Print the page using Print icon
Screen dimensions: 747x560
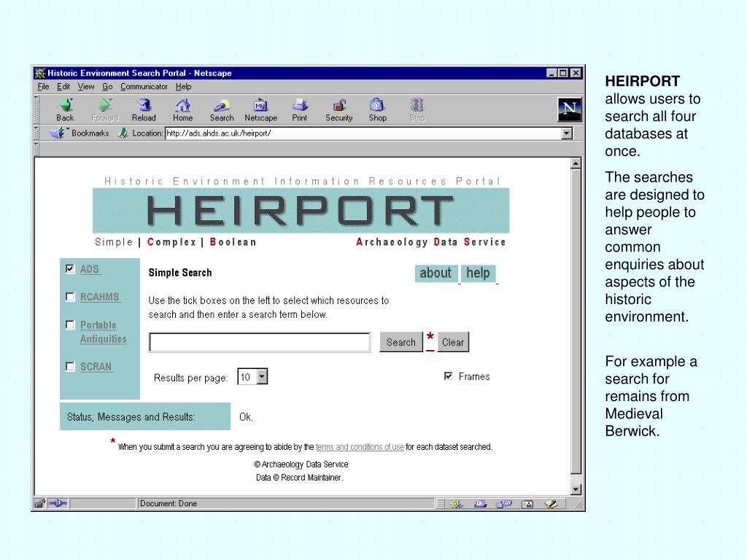click(300, 110)
